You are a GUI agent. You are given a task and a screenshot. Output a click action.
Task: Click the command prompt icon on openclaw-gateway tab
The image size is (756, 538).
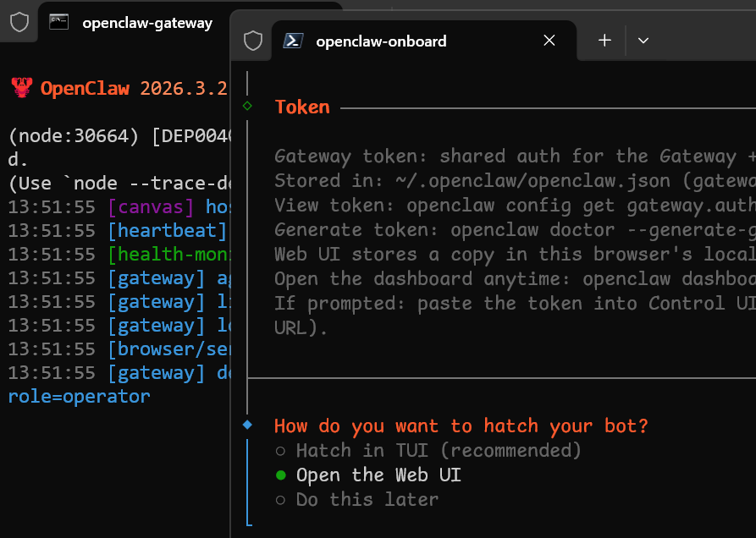pyautogui.click(x=58, y=22)
